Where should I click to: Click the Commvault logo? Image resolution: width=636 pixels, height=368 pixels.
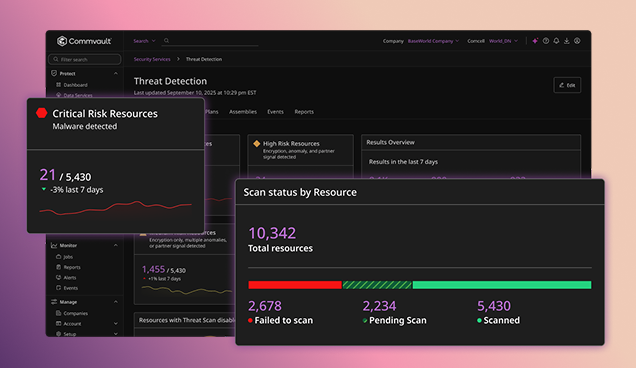coord(84,41)
